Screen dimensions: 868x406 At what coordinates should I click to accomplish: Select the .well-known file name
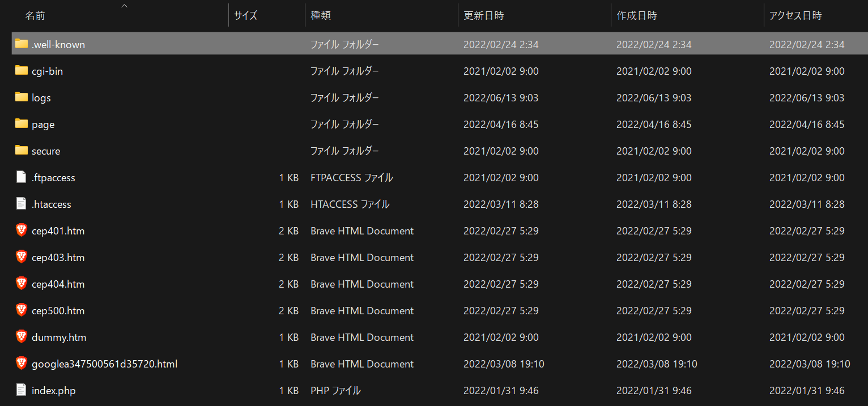click(58, 44)
